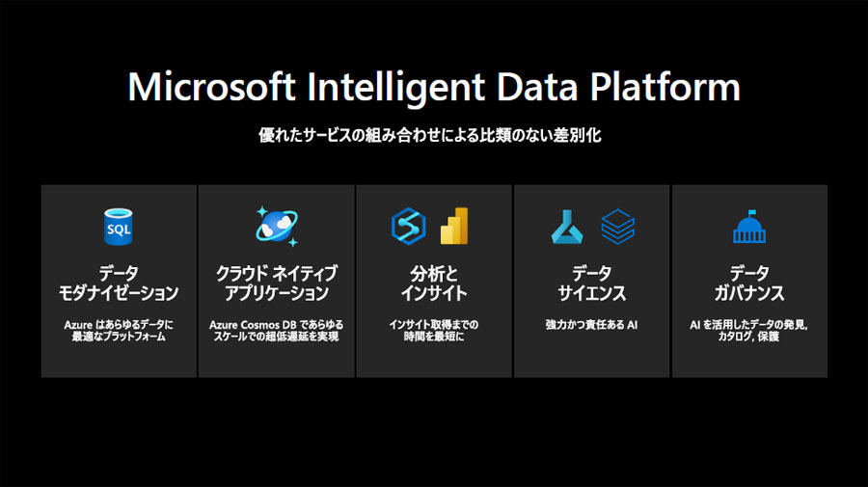Click the Microsoft Intelligent Data Platform title
The height and width of the screenshot is (487, 868).
point(434,87)
